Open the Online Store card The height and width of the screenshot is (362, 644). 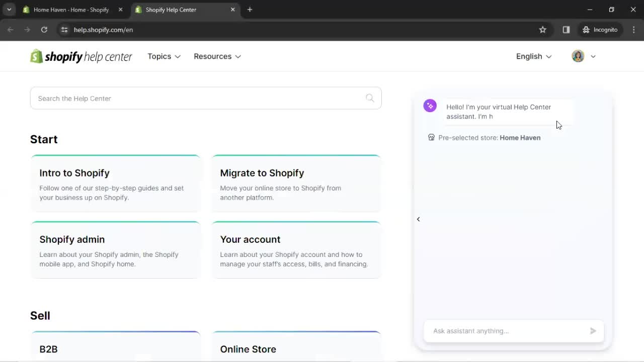point(296,346)
